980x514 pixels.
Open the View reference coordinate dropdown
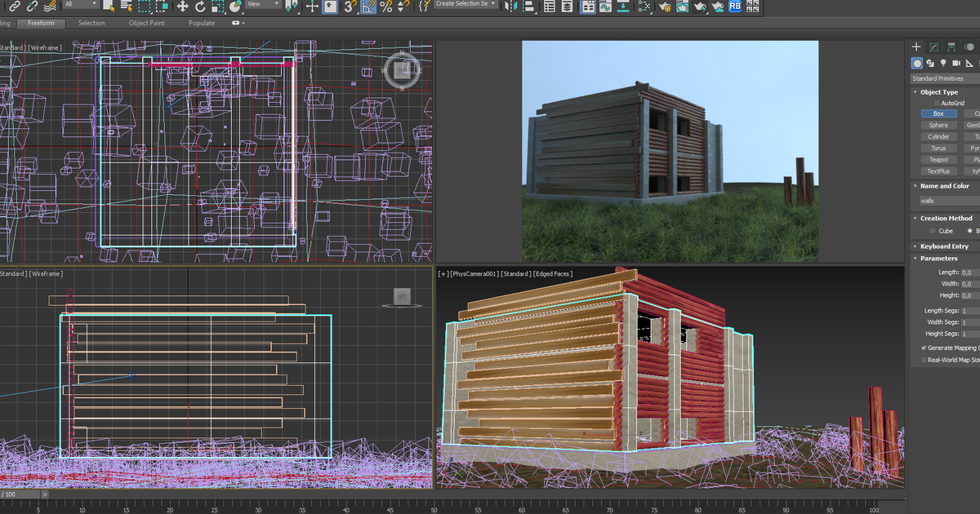tap(263, 4)
